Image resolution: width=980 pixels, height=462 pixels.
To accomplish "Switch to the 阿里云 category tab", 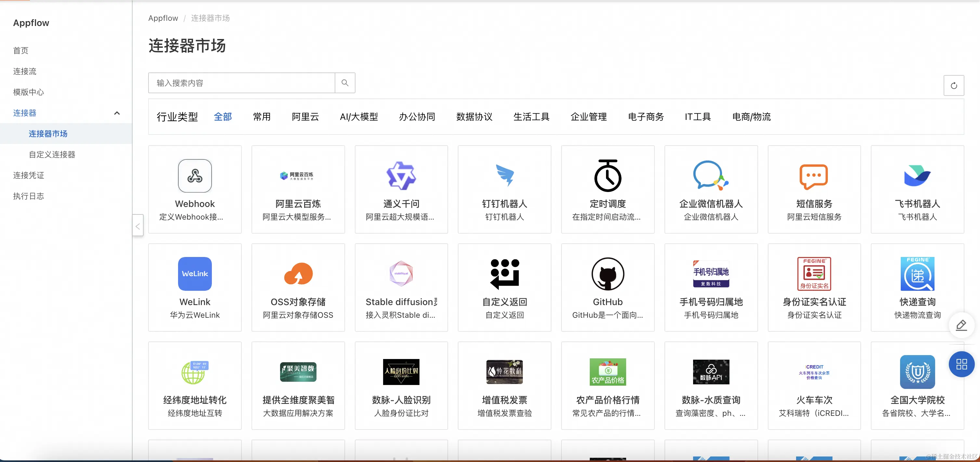I will point(305,117).
